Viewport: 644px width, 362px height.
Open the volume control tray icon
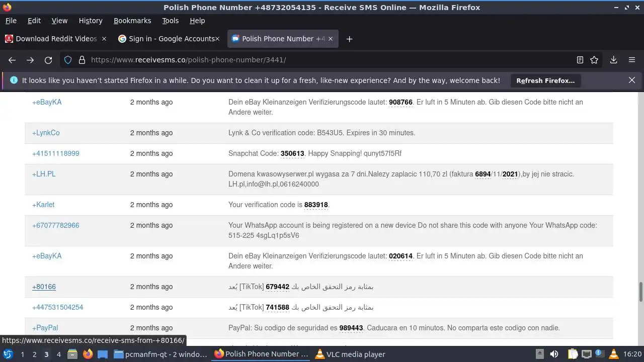click(554, 354)
